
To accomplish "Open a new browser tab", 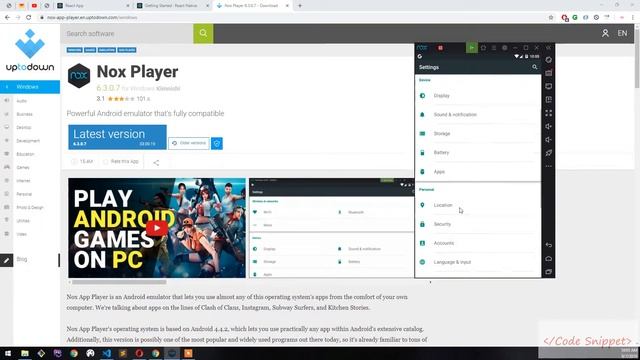I will (x=300, y=6).
